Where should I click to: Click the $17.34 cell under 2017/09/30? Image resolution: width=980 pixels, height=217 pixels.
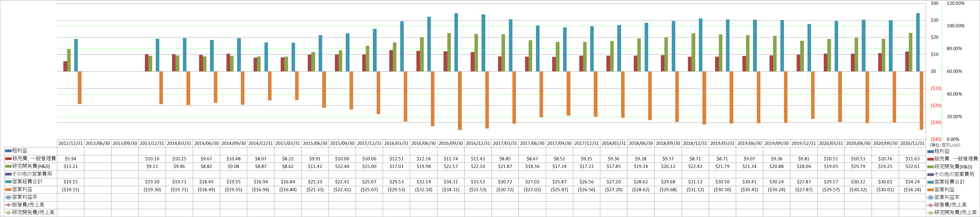coord(559,166)
